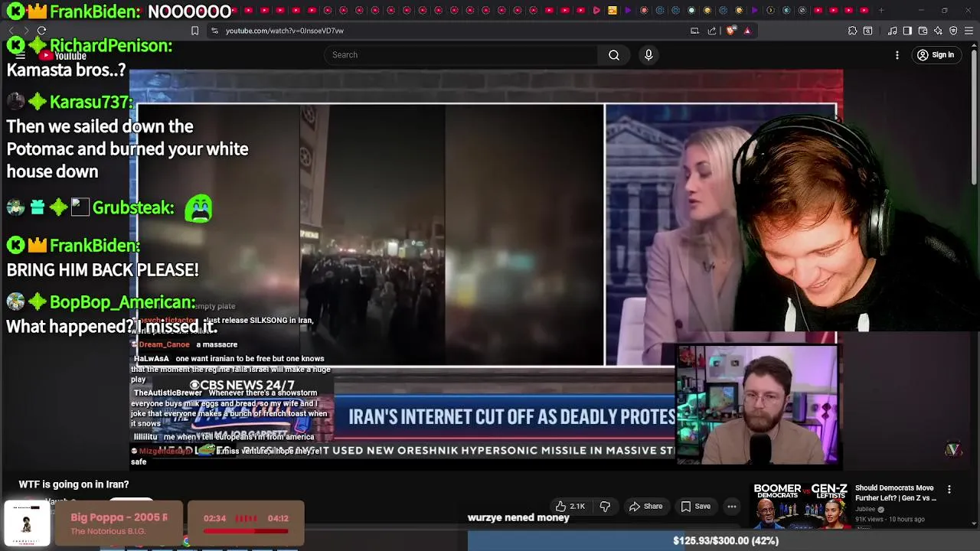Click chat username Karasu737
This screenshot has height=551, width=980.
click(91, 102)
